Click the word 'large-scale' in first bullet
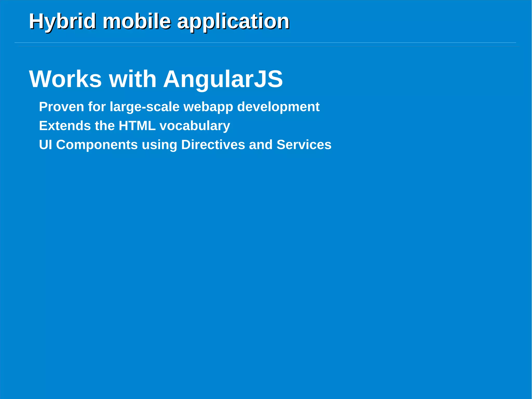Viewport: 532px width, 399px height. [x=144, y=107]
